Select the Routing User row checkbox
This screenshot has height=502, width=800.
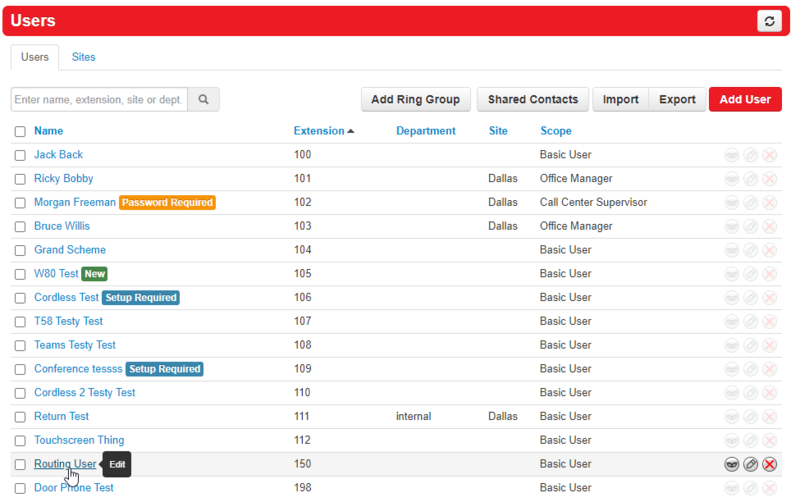20,465
